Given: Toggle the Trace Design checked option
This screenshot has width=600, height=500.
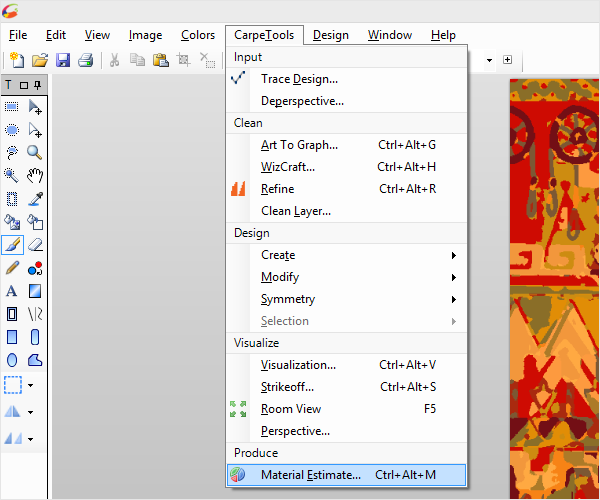Looking at the screenshot, I should click(x=300, y=79).
